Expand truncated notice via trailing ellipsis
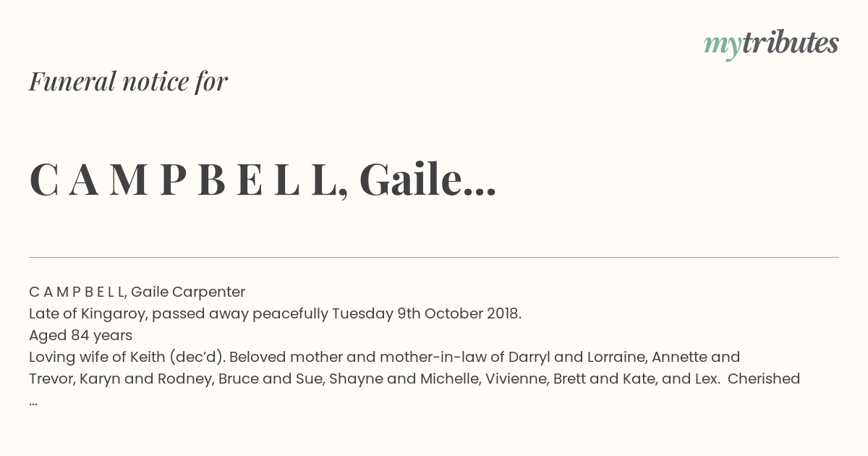 click(x=33, y=402)
